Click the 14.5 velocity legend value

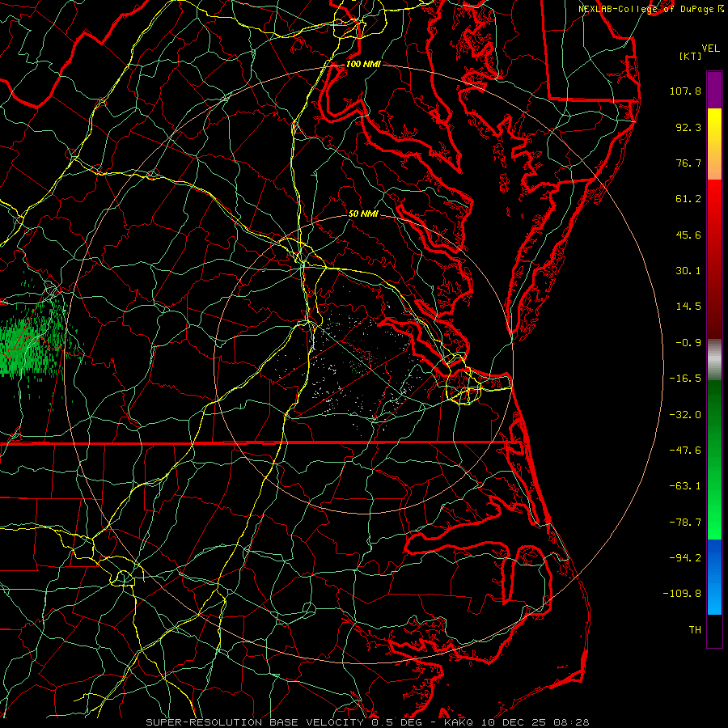tap(688, 307)
